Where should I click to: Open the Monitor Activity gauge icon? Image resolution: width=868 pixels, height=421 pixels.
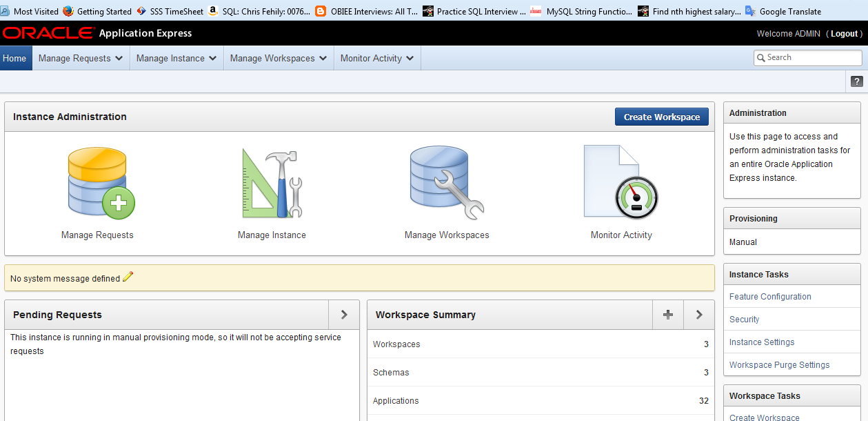pos(620,182)
